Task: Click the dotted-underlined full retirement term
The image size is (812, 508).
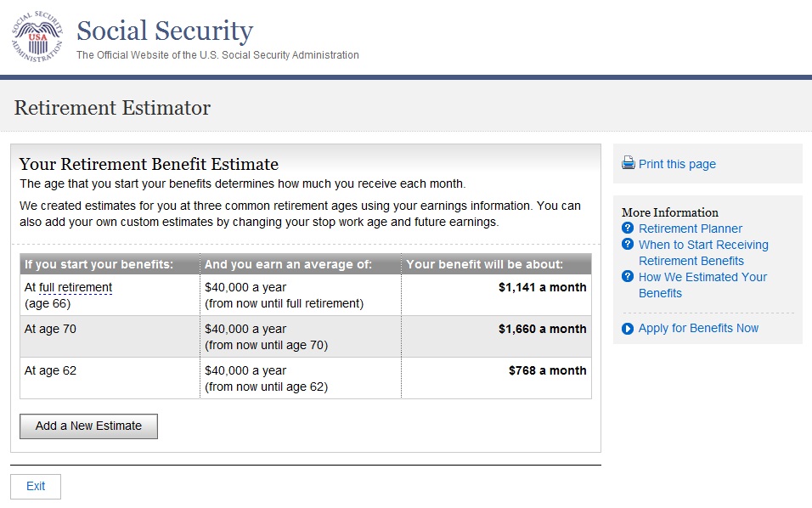Action: 76,288
